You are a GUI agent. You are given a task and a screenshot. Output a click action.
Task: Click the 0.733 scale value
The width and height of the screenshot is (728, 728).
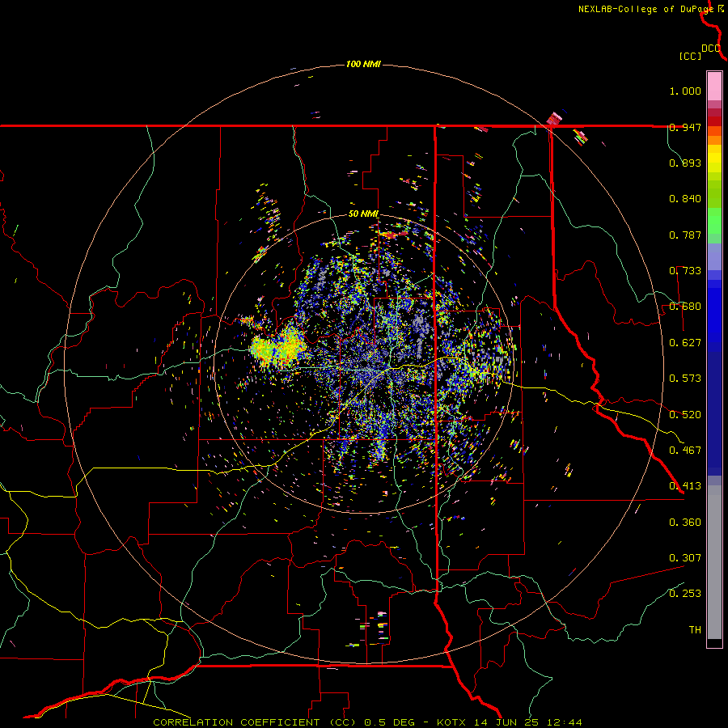point(685,271)
